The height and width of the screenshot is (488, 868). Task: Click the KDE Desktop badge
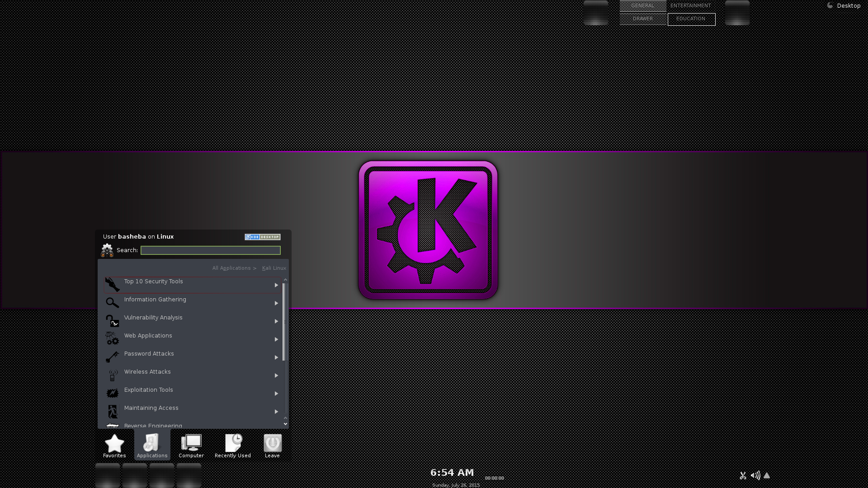coord(263,237)
